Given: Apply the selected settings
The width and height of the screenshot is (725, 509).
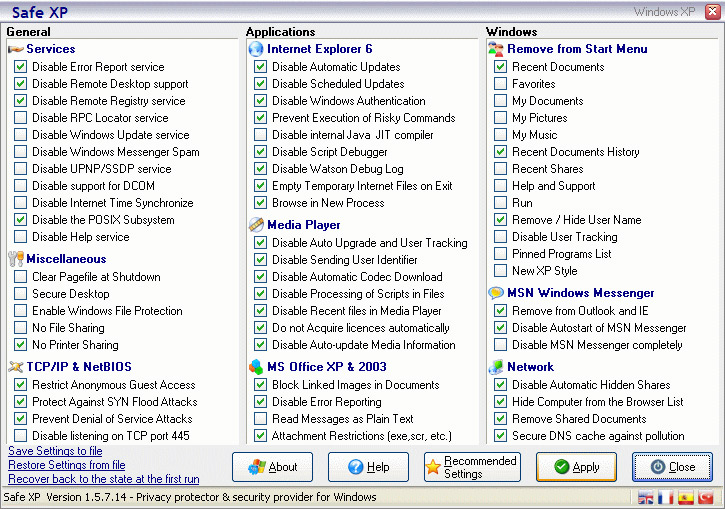Looking at the screenshot, I should tap(576, 467).
